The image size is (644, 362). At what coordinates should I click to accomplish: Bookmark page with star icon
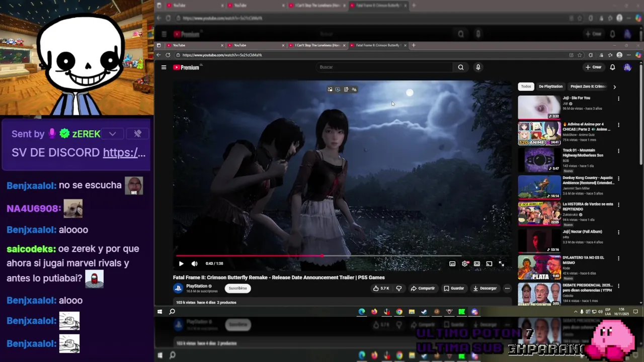click(580, 55)
